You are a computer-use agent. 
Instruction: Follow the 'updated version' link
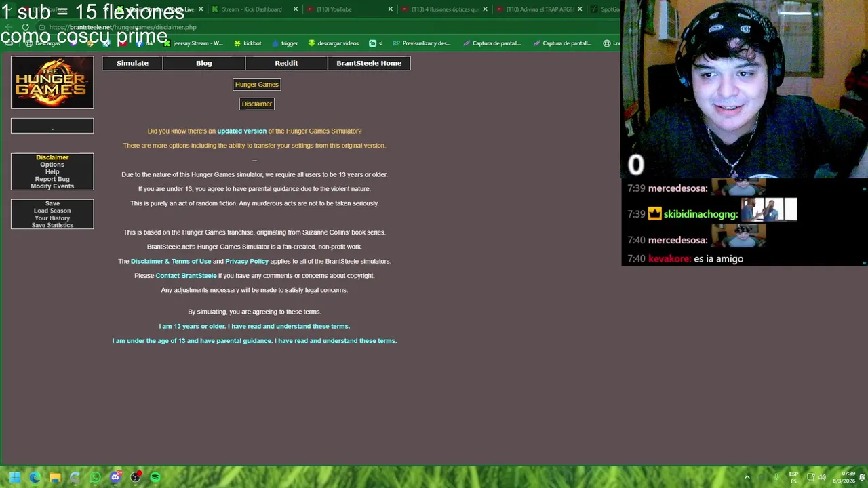pos(241,131)
